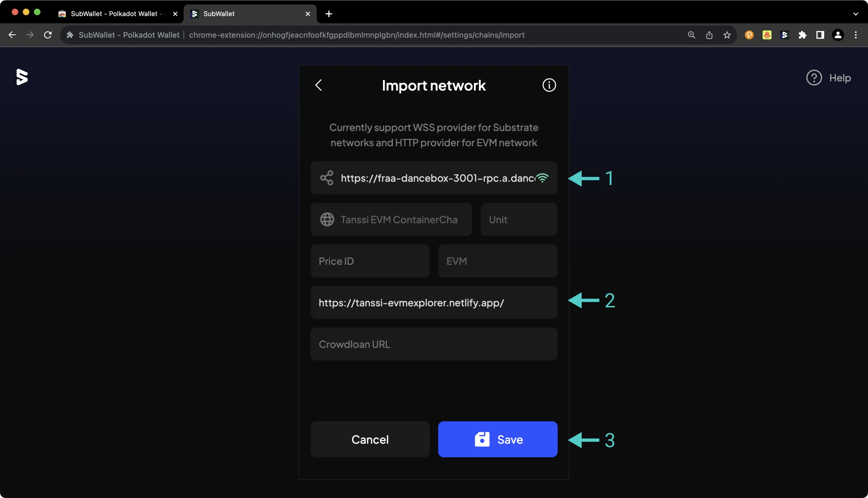868x498 pixels.
Task: Click the block explorer URL input field
Action: 434,302
